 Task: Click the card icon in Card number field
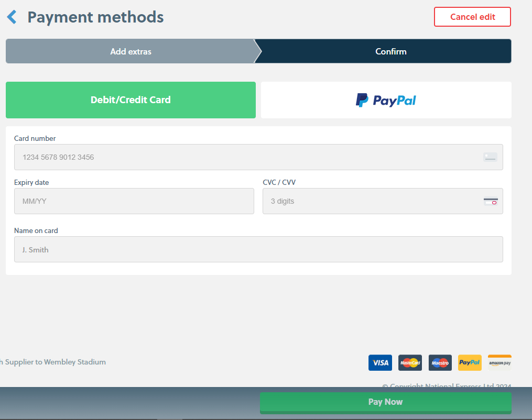pos(490,157)
